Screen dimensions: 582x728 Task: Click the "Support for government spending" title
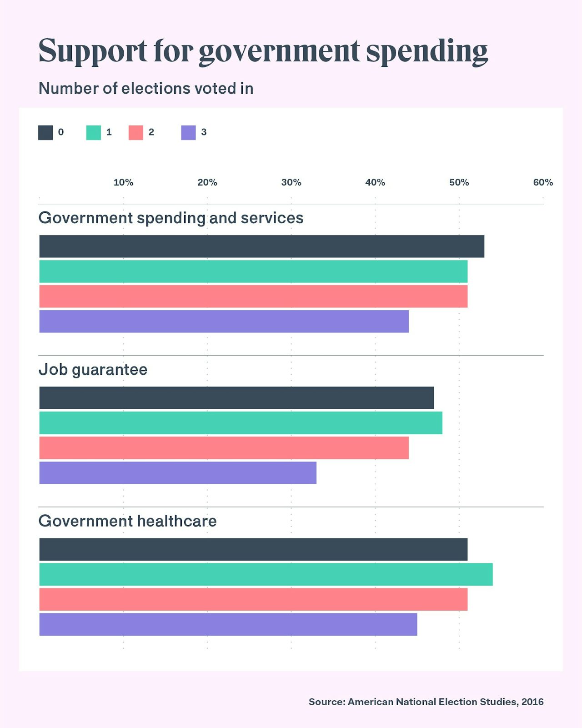click(x=263, y=51)
